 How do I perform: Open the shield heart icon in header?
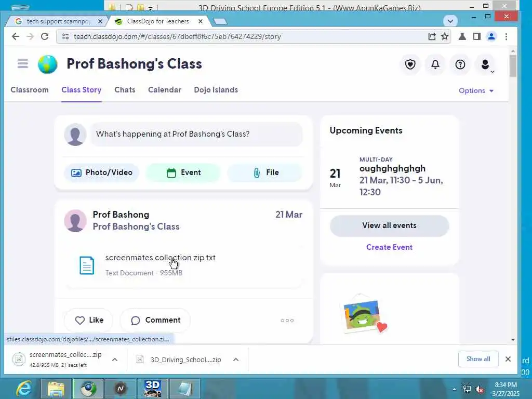(410, 64)
